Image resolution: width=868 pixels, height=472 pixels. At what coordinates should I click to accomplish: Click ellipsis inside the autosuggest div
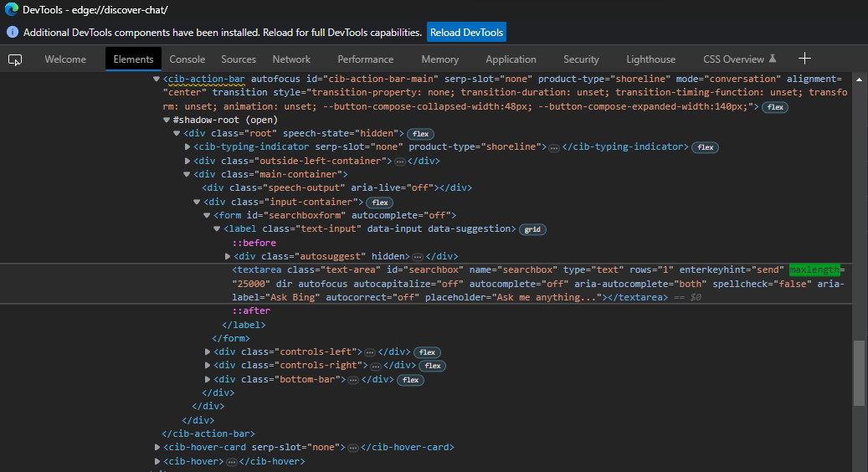click(x=417, y=256)
